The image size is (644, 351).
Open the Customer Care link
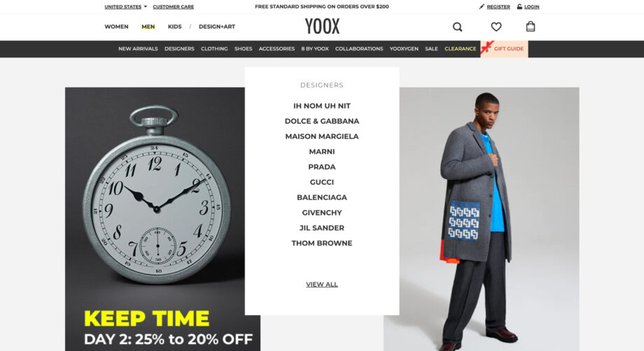pos(174,6)
